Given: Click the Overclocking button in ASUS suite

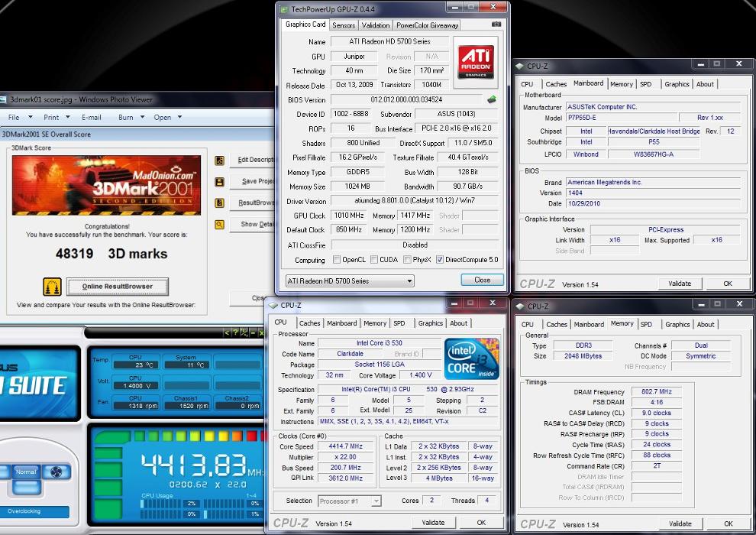Looking at the screenshot, I should click(x=34, y=511).
